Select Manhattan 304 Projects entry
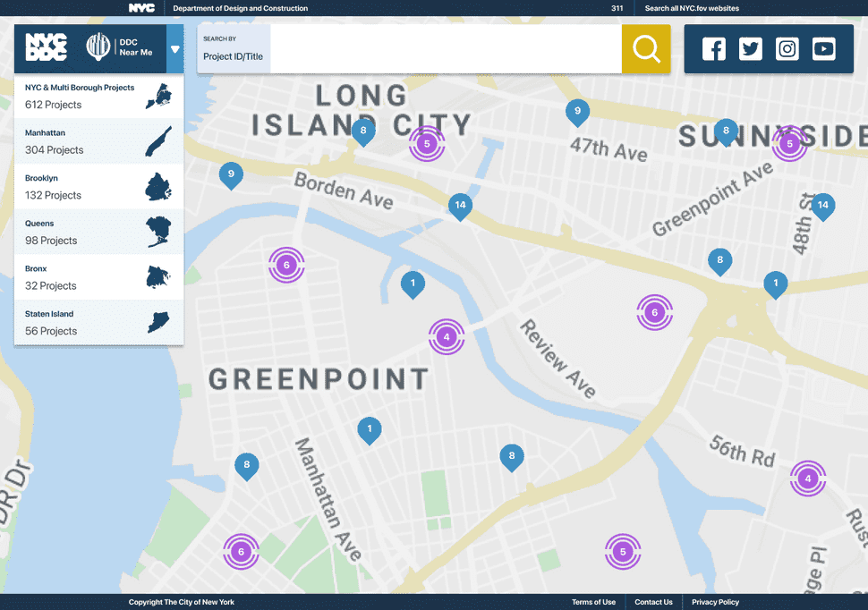Image resolution: width=868 pixels, height=610 pixels. tap(98, 141)
